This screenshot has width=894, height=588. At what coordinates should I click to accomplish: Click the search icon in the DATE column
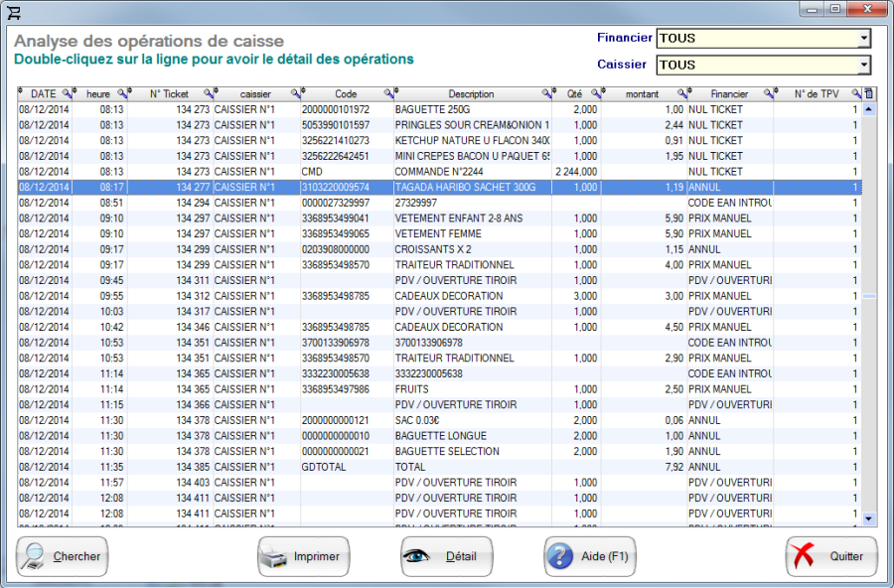click(66, 92)
